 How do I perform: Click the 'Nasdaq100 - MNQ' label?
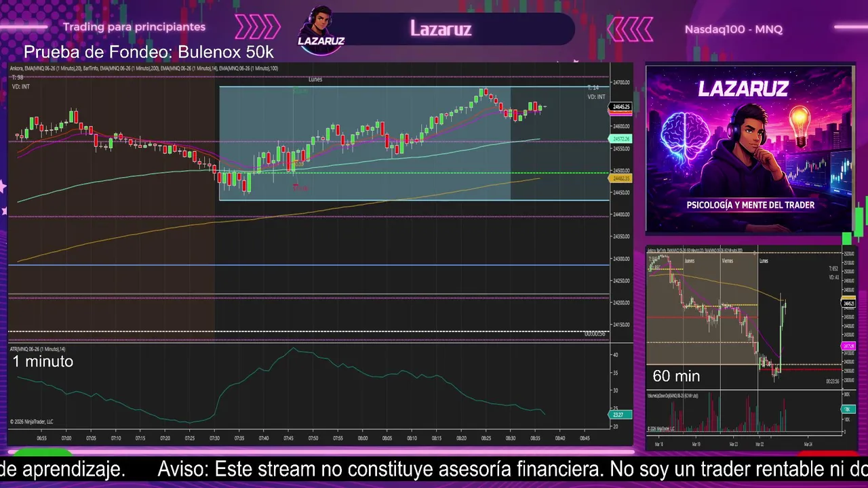[x=733, y=29]
